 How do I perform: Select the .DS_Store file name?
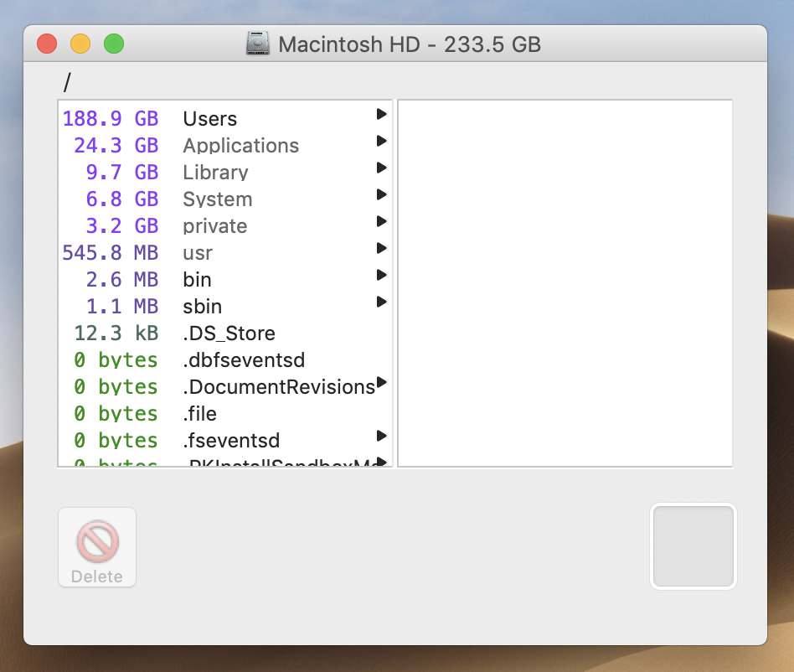pos(229,333)
